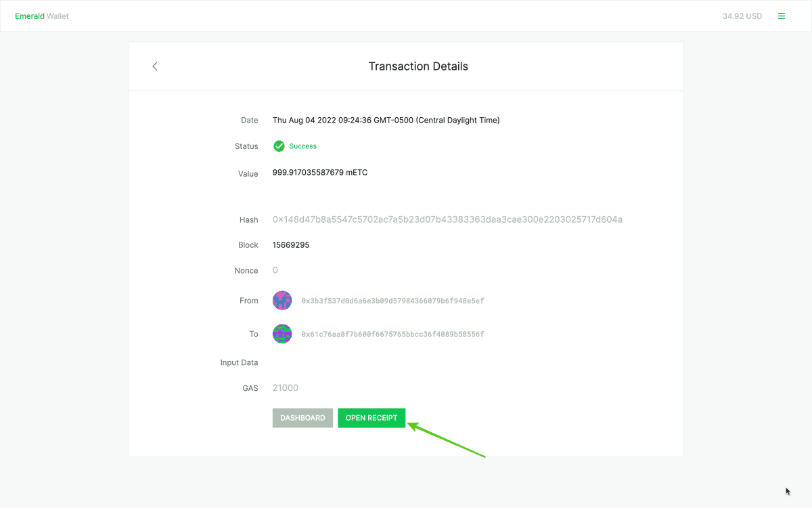
Task: Open the hamburger menu icon
Action: [x=782, y=16]
